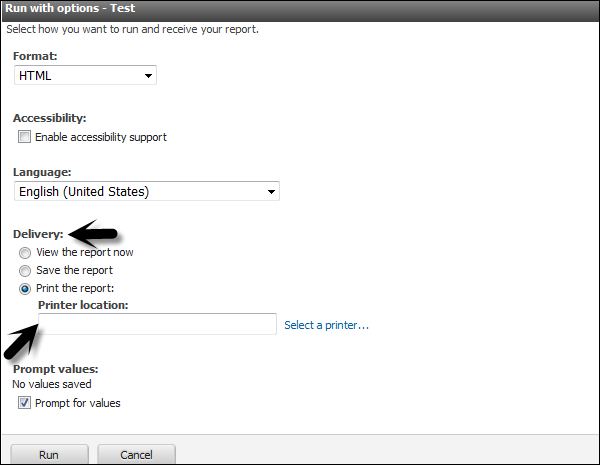Click the black arrow pointing at Delivery
Image resolution: width=600 pixels, height=465 pixels.
[99, 235]
